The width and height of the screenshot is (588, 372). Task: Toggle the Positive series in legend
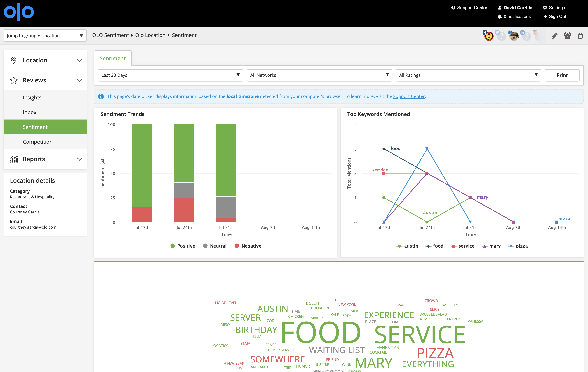click(x=183, y=246)
